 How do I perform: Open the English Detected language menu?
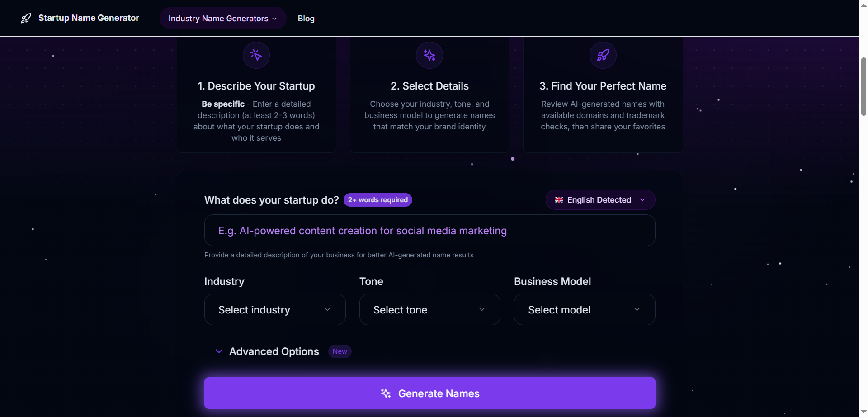(x=599, y=199)
